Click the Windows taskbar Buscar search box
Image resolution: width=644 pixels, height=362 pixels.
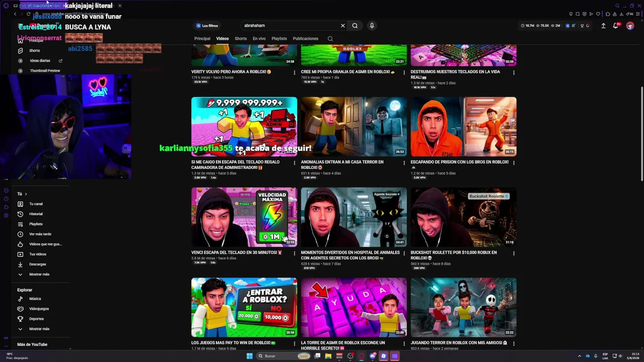pyautogui.click(x=283, y=356)
